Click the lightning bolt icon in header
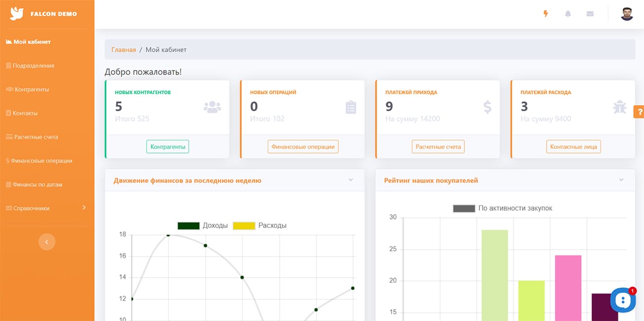The height and width of the screenshot is (321, 644). [x=546, y=14]
